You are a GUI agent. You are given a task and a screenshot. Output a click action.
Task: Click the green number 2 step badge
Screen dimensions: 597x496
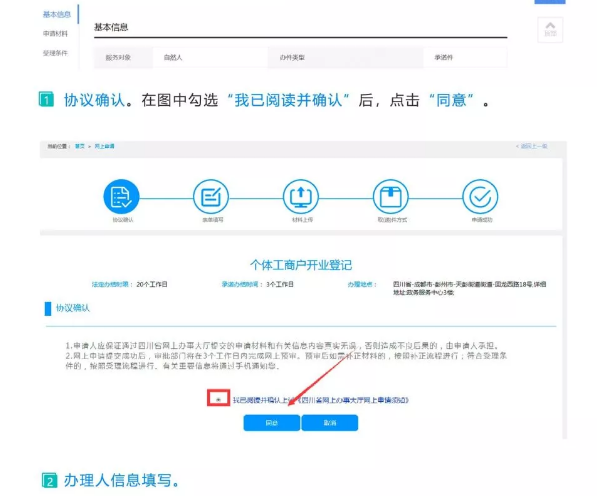point(49,480)
